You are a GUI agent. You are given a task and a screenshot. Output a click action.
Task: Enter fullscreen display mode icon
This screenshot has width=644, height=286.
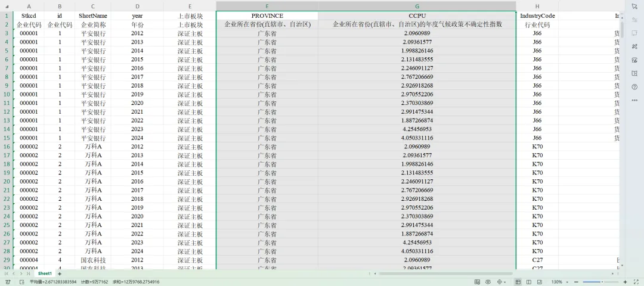pyautogui.click(x=637, y=282)
